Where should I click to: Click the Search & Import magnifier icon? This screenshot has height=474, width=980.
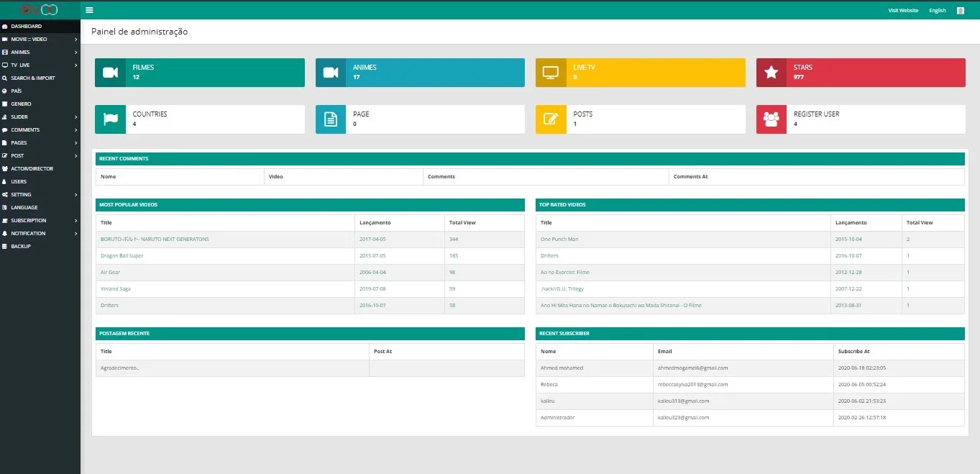[5, 78]
